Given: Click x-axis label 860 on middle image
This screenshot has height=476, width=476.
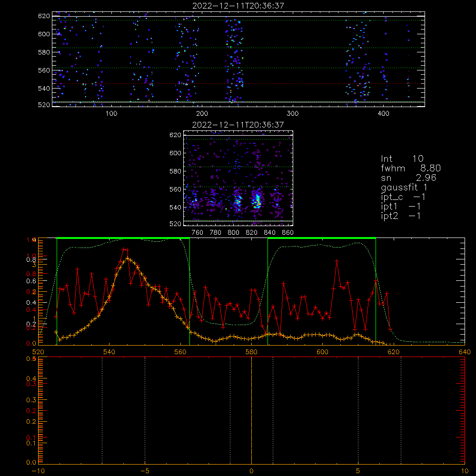Looking at the screenshot, I should tap(288, 233).
